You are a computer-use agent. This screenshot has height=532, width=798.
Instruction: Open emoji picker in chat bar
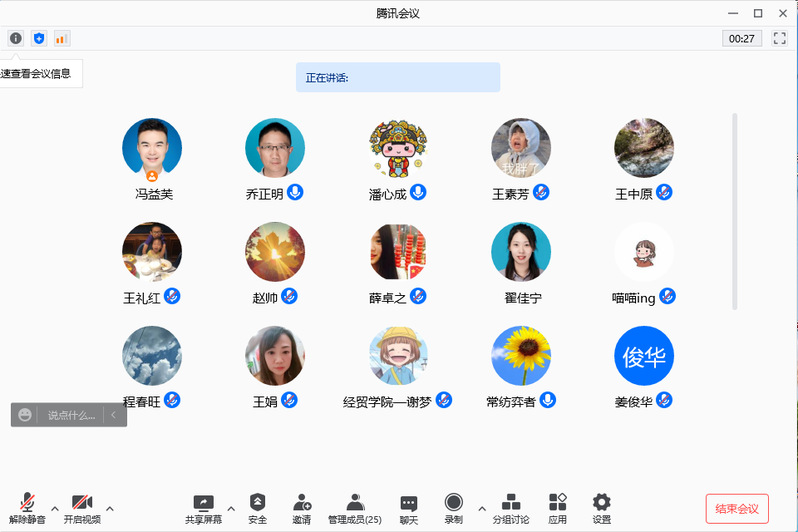click(x=25, y=415)
